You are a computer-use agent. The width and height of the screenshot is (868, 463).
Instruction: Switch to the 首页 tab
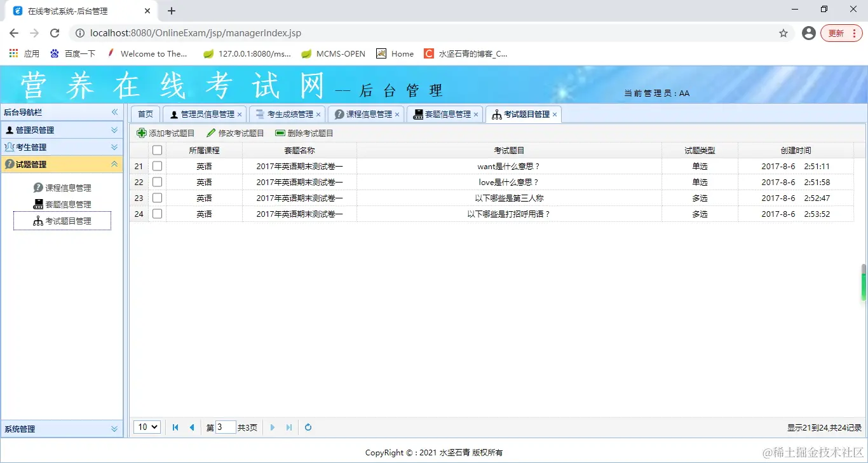pos(145,114)
